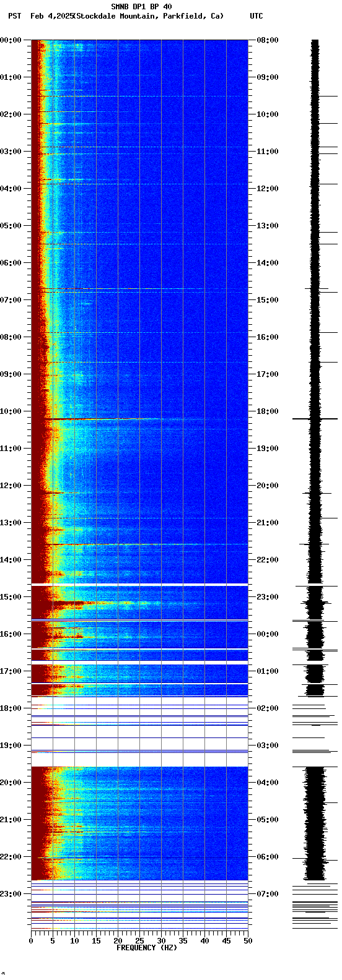This screenshot has width=342, height=980.
Task: Click the 06:00 UTC label on right axis
Action: [268, 857]
